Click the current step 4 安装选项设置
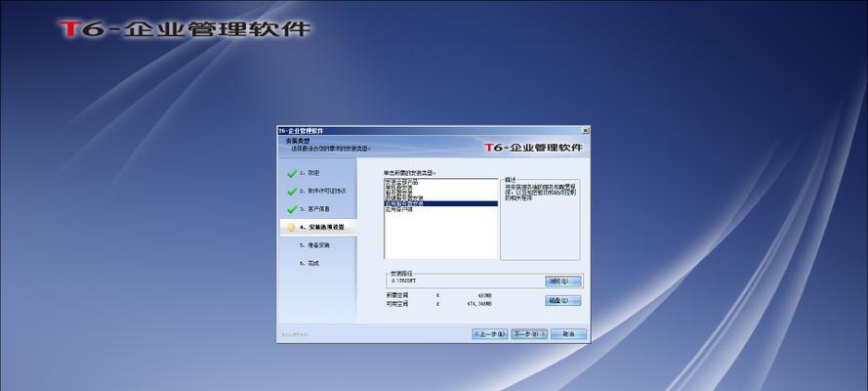The height and width of the screenshot is (391, 868). pyautogui.click(x=319, y=227)
